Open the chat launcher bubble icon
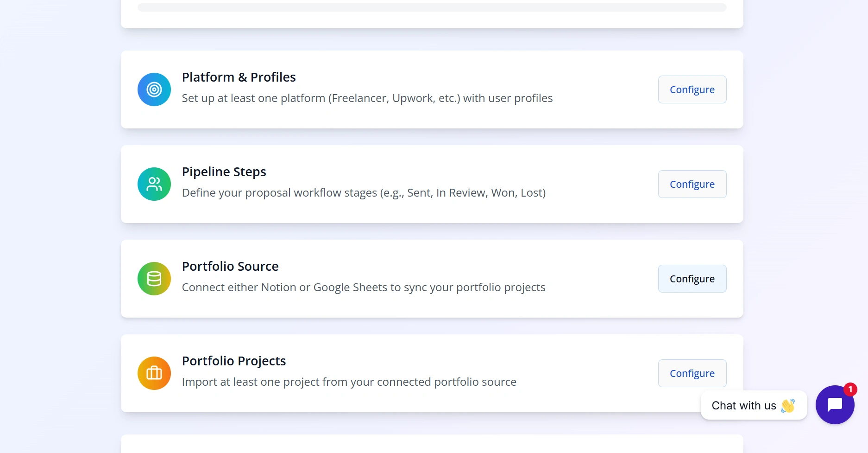The width and height of the screenshot is (868, 453). pos(835,405)
